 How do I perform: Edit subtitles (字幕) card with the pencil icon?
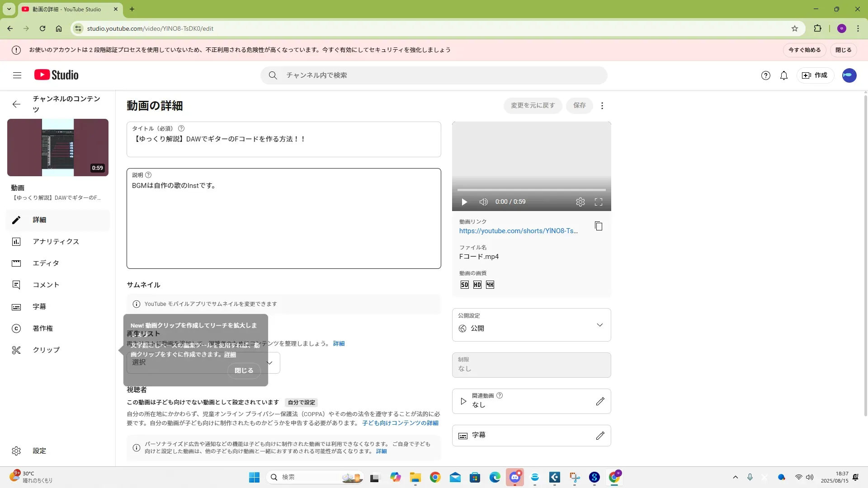tap(600, 436)
